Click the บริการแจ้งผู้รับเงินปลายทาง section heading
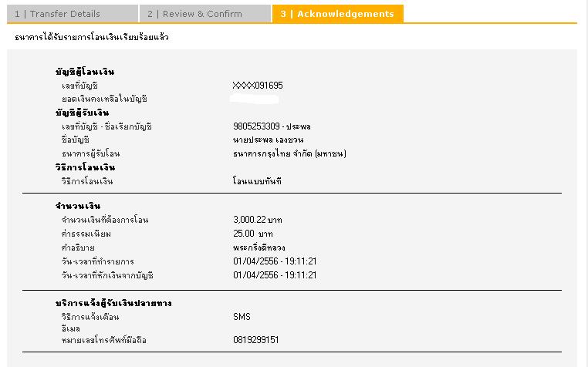Viewport: 588px width, 367px height. pos(113,304)
